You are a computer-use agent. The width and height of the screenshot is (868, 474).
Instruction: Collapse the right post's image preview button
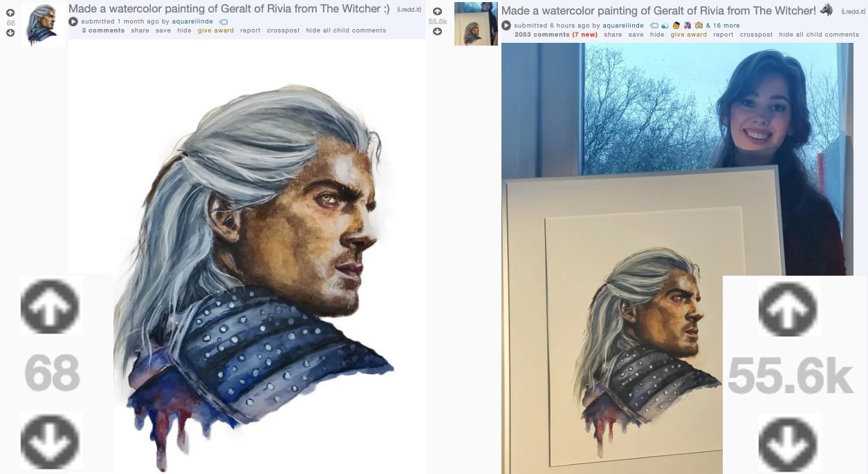[x=506, y=26]
